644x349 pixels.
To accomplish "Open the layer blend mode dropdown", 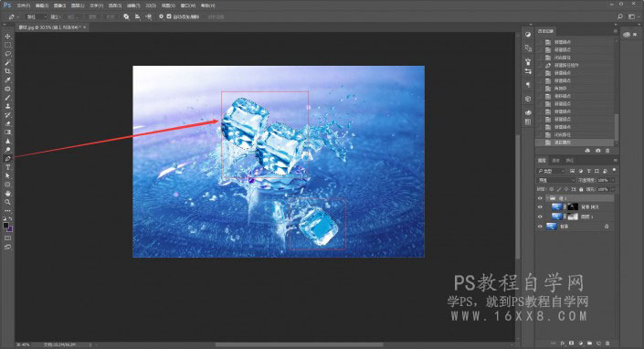I will pyautogui.click(x=556, y=180).
